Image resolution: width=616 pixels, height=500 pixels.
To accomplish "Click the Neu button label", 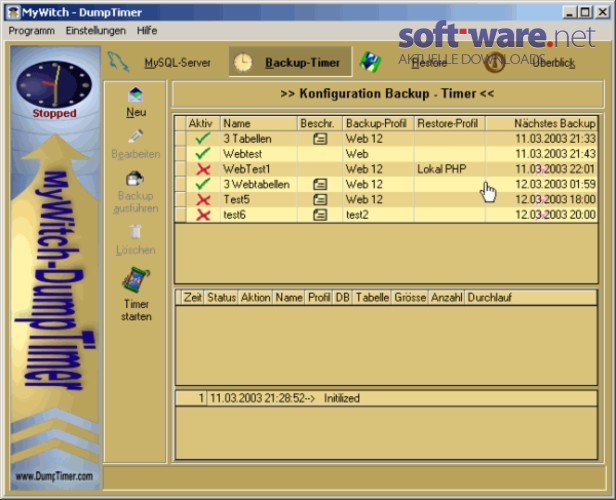I will (136, 112).
